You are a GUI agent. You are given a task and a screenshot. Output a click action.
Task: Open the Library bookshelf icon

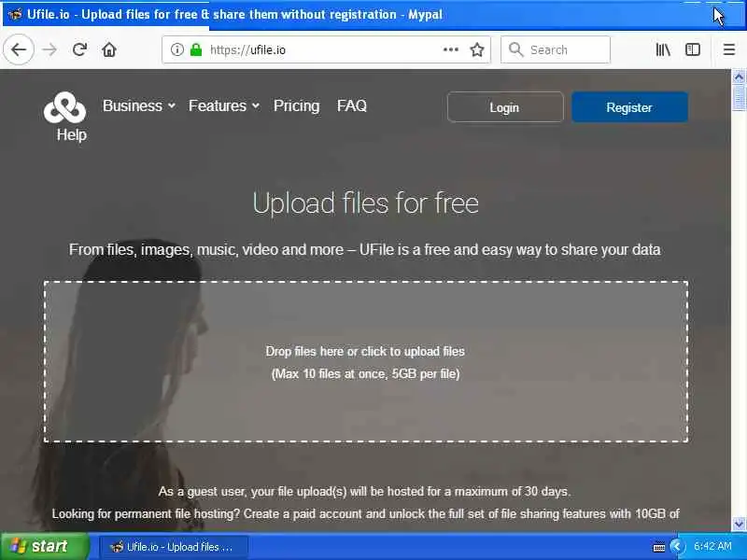[x=663, y=49]
